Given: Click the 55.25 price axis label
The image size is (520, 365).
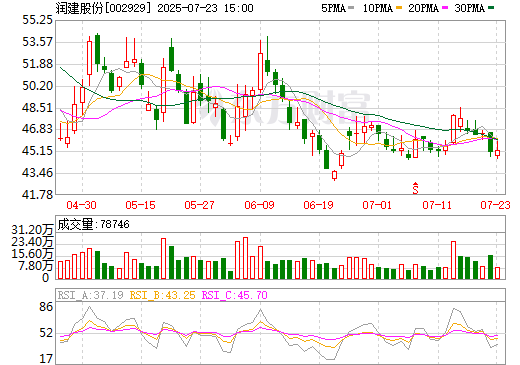Looking at the screenshot, I should click(x=37, y=20).
